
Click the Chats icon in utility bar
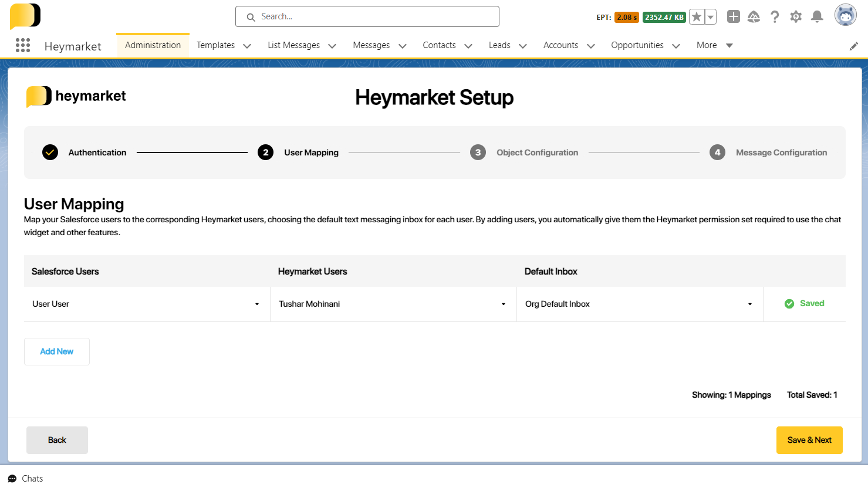coord(12,479)
